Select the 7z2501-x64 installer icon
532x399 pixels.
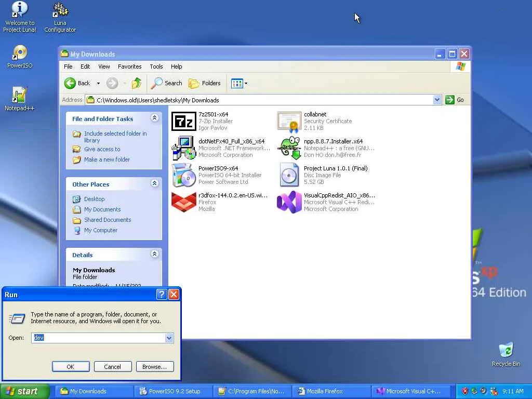click(x=183, y=121)
